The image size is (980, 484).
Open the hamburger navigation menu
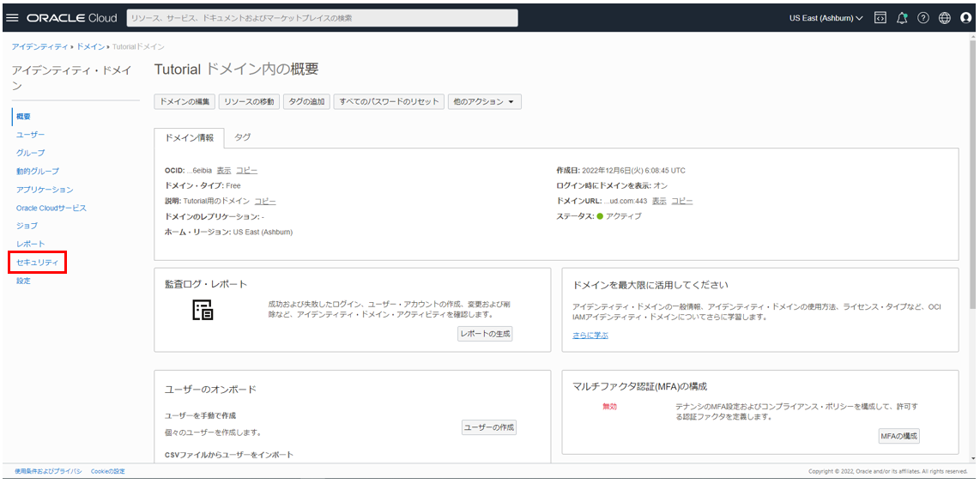click(x=12, y=18)
